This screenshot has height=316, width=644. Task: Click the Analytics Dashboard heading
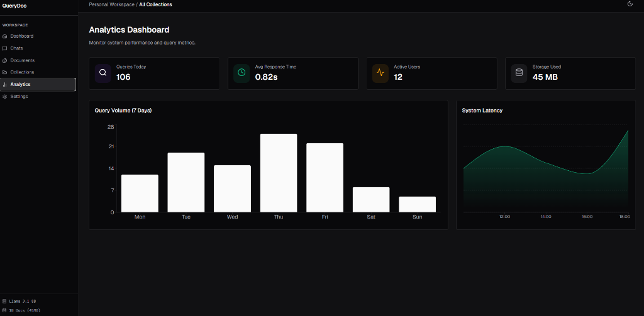click(x=129, y=30)
